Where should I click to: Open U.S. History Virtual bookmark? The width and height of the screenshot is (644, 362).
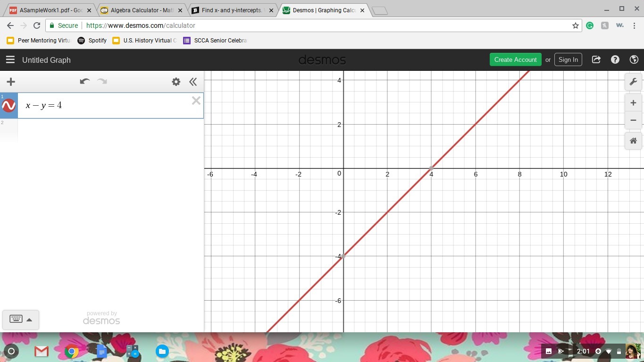click(144, 41)
